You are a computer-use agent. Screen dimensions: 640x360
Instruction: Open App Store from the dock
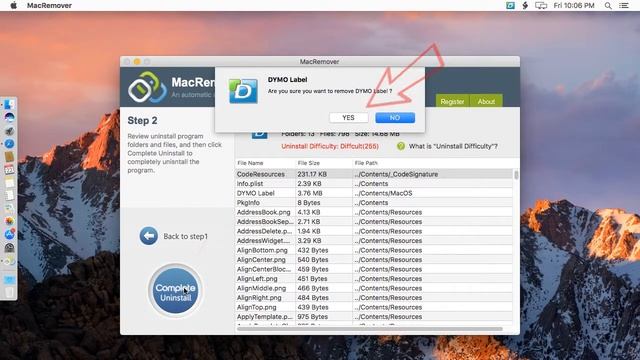click(9, 234)
